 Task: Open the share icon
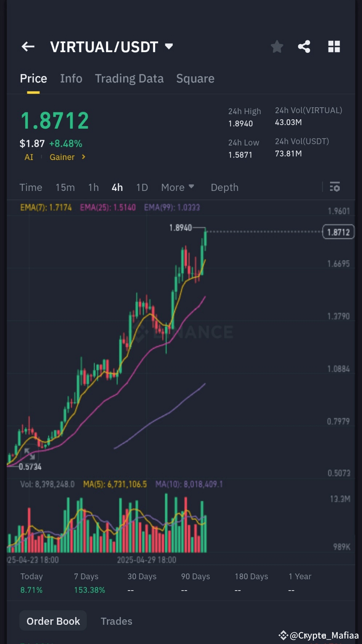304,47
